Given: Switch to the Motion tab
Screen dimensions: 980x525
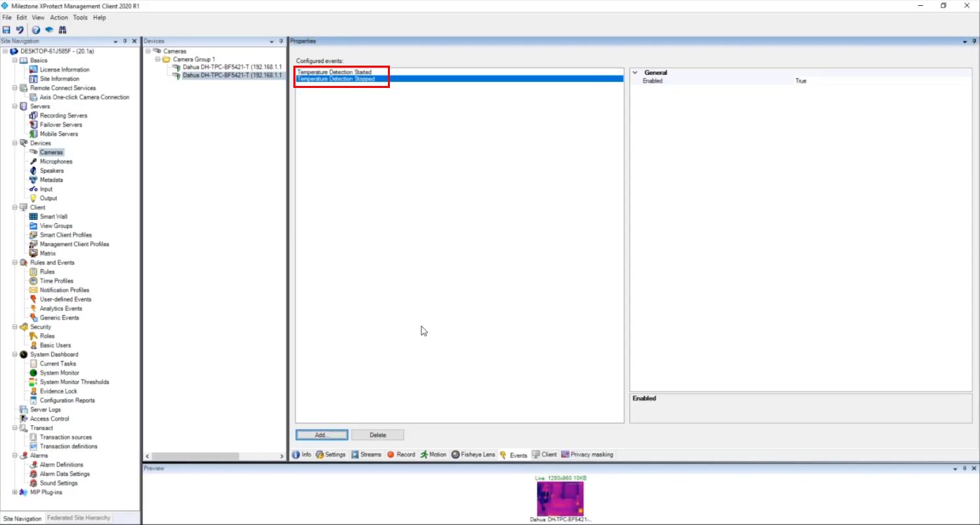Looking at the screenshot, I should (433, 455).
